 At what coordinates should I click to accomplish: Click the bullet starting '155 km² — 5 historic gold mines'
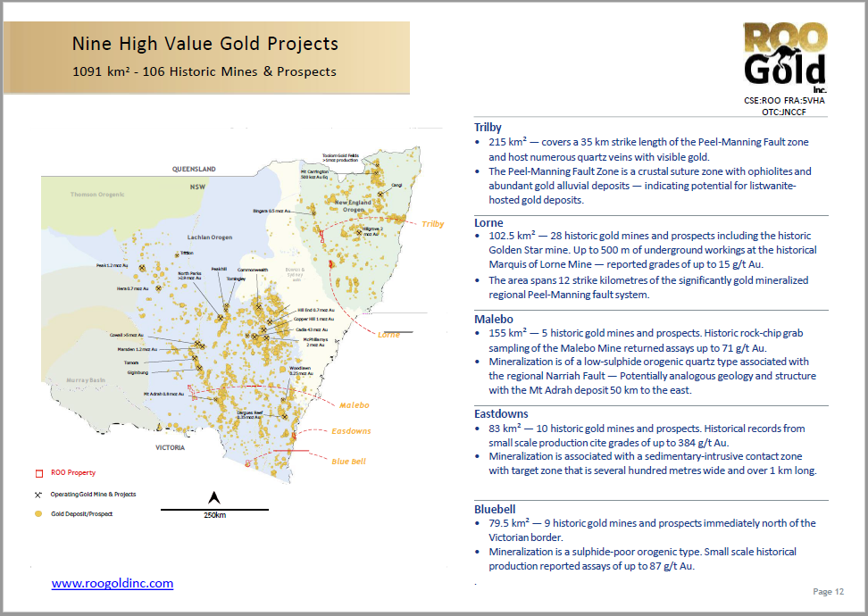pos(646,340)
